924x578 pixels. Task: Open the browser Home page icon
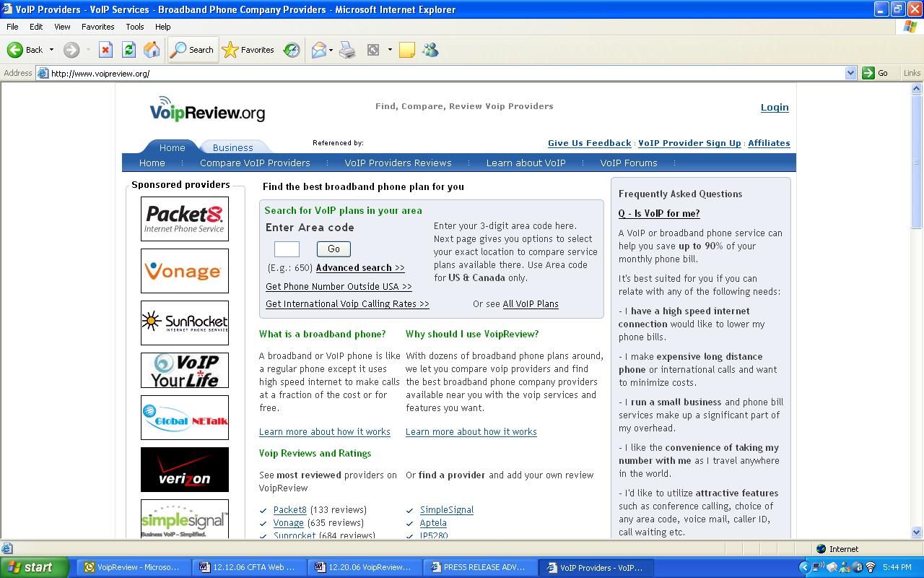coord(152,50)
